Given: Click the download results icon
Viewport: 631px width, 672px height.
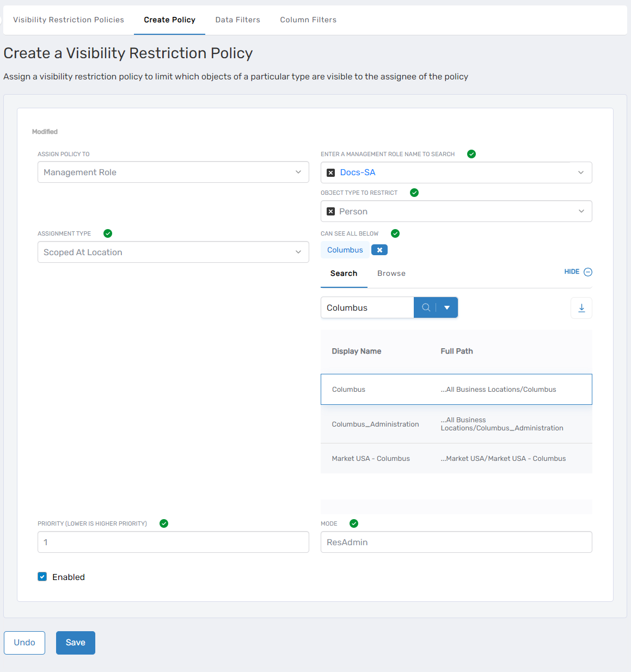Looking at the screenshot, I should coord(581,307).
